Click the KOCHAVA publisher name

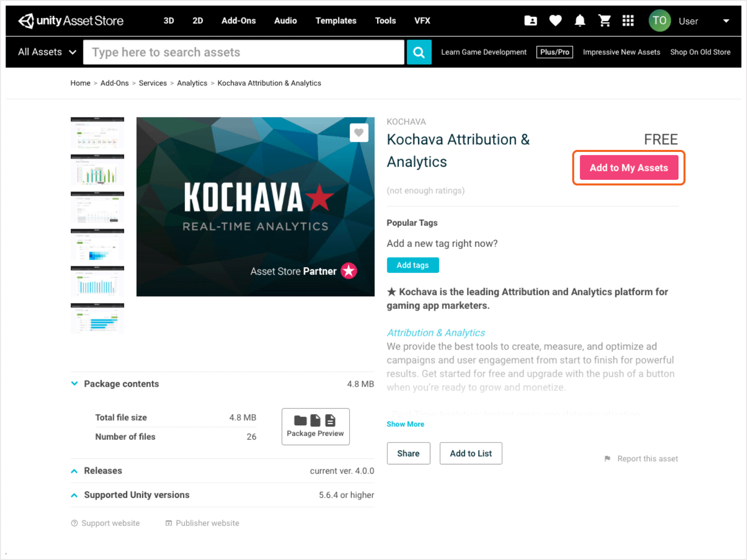tap(407, 121)
